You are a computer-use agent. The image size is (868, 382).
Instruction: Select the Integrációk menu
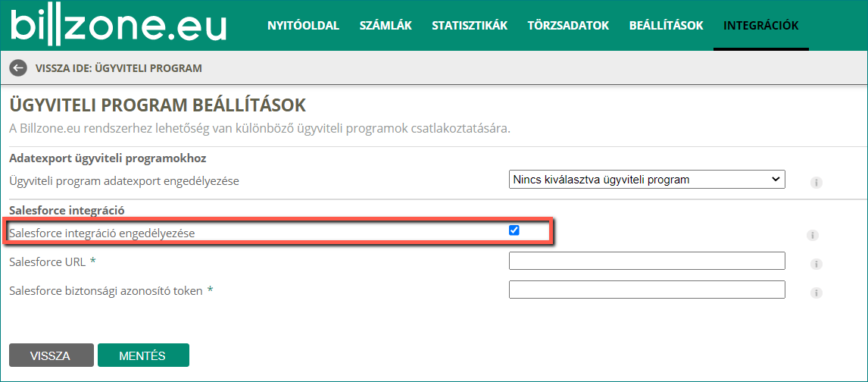point(760,26)
